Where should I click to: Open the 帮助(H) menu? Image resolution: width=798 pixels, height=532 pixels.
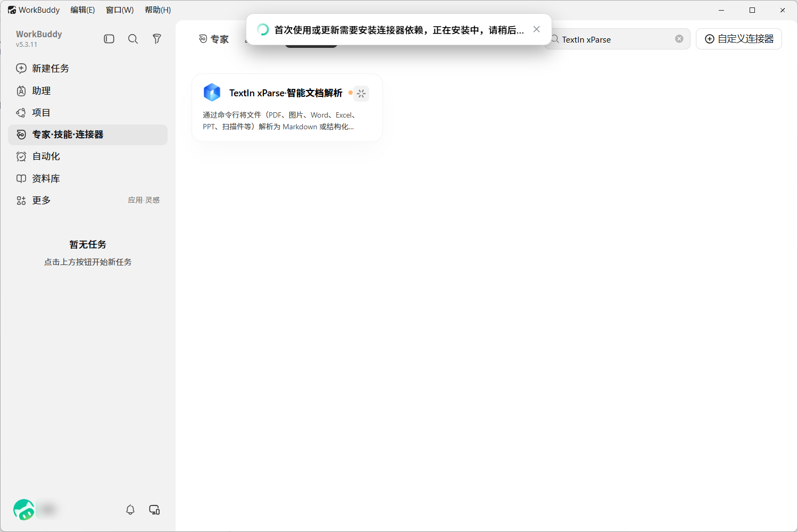coord(158,10)
